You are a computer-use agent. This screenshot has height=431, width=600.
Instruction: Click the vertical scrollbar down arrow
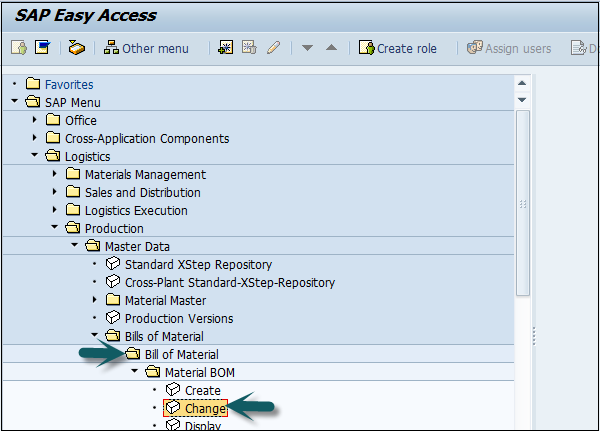[x=522, y=100]
